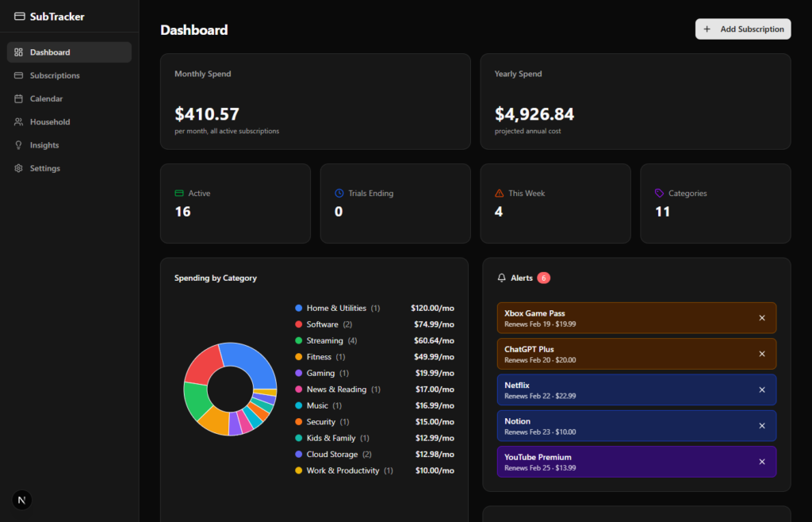The width and height of the screenshot is (812, 522).
Task: Dismiss the Netflix renewal alert
Action: (x=764, y=390)
